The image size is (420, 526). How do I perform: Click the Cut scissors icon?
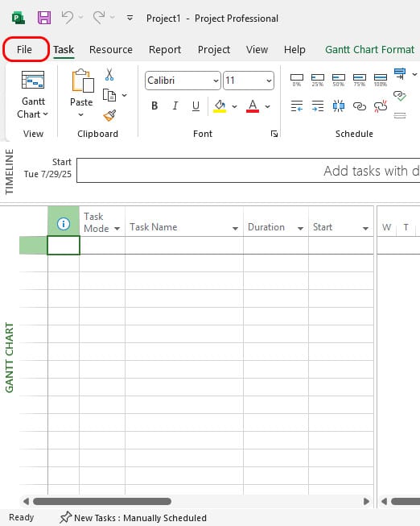click(109, 74)
